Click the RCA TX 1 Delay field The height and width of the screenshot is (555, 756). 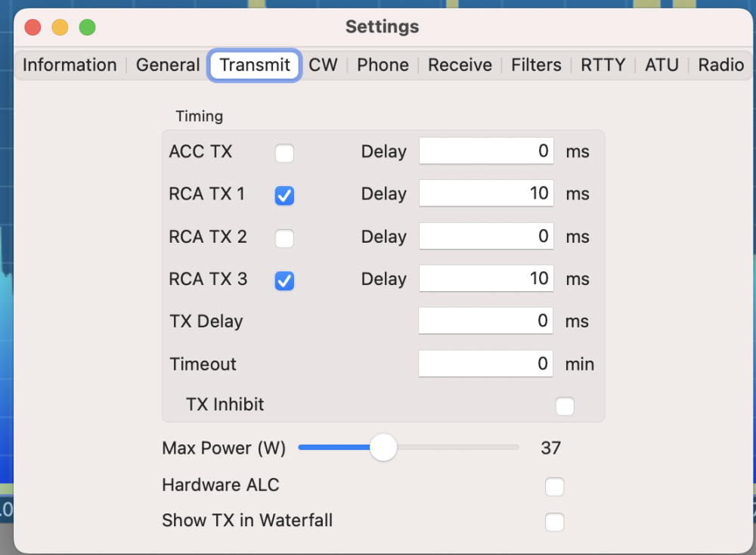[x=485, y=194]
